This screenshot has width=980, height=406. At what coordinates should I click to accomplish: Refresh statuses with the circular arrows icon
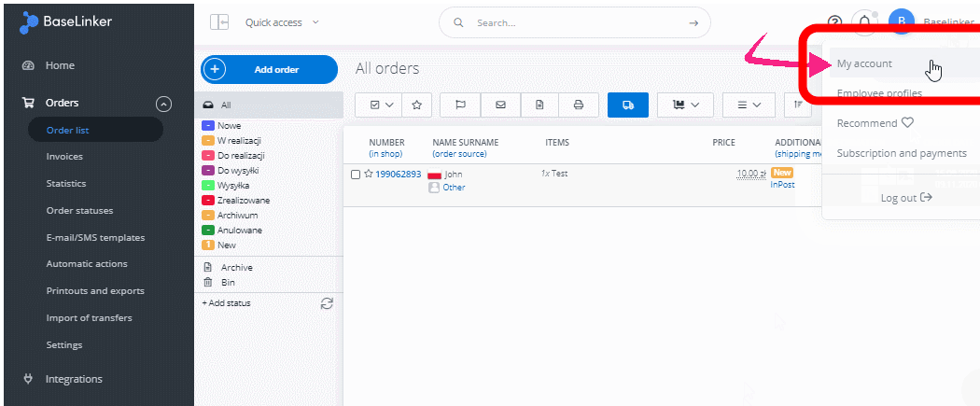point(326,303)
